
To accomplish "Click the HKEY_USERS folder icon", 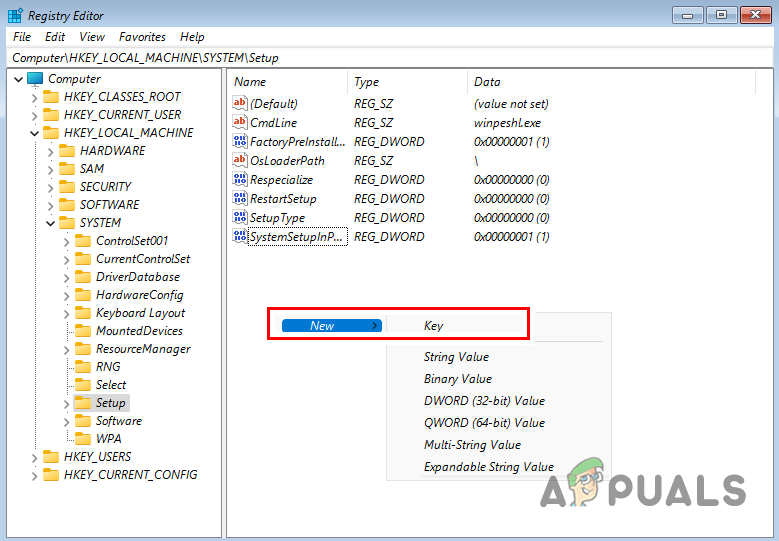I will point(51,457).
